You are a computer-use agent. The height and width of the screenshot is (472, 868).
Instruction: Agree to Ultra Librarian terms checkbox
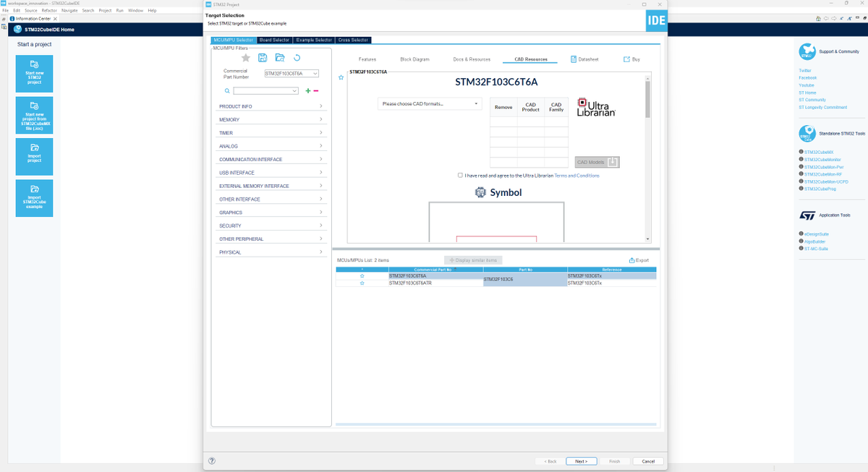pyautogui.click(x=460, y=175)
